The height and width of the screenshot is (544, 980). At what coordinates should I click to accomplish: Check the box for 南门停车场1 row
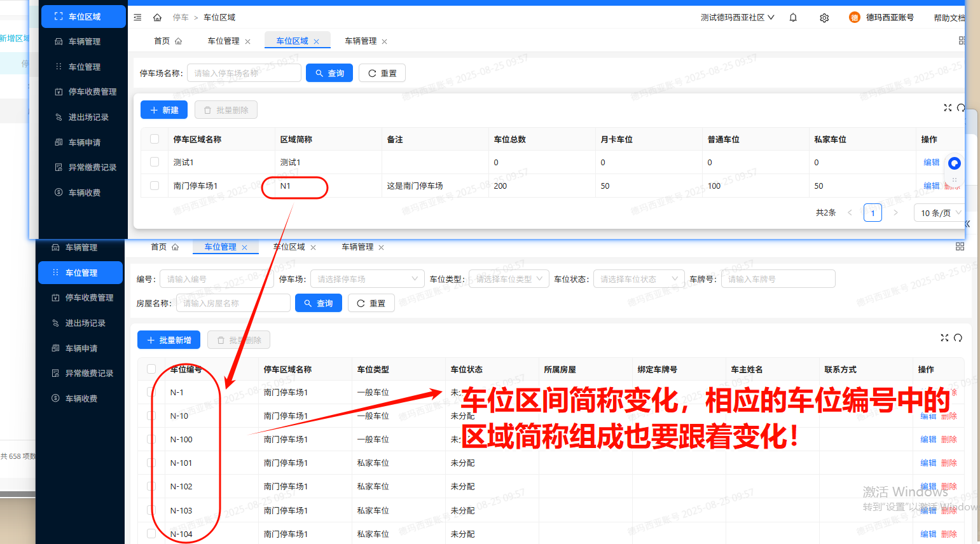(x=155, y=186)
